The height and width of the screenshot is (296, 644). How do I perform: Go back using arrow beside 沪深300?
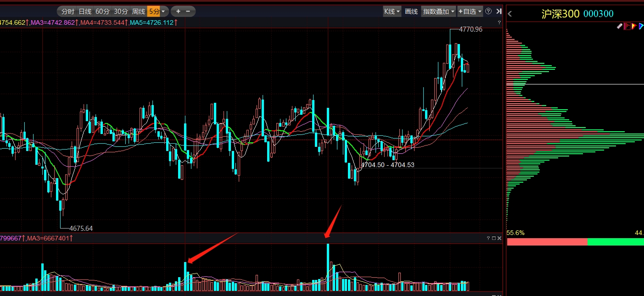click(x=510, y=14)
